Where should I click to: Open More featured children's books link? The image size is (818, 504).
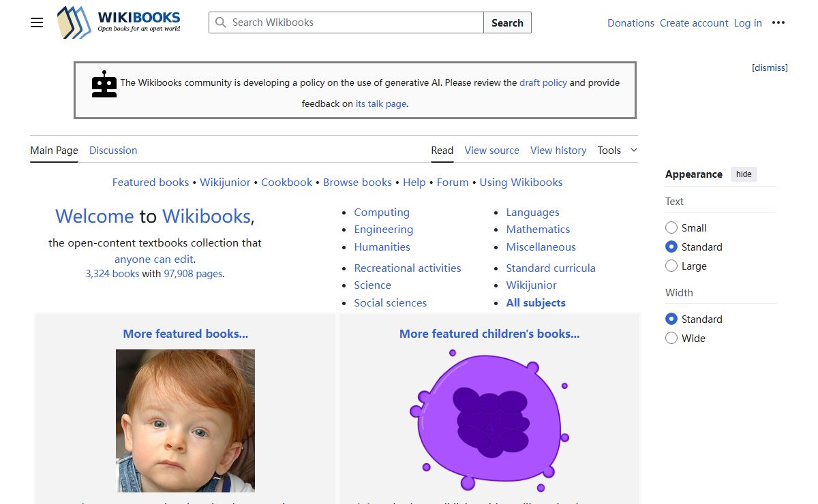[489, 334]
